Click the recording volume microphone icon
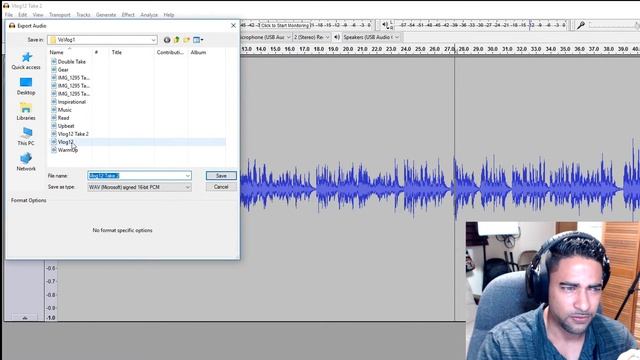The image size is (640, 360). pos(580,25)
